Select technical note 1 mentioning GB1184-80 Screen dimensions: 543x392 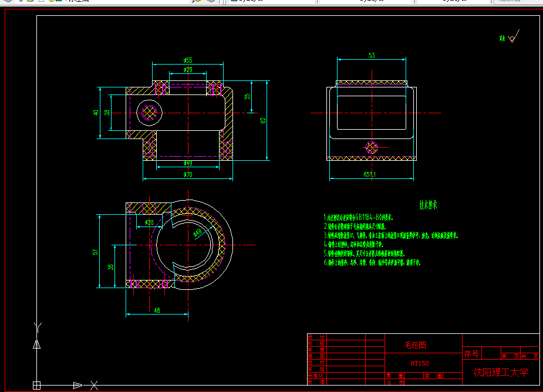pos(359,218)
